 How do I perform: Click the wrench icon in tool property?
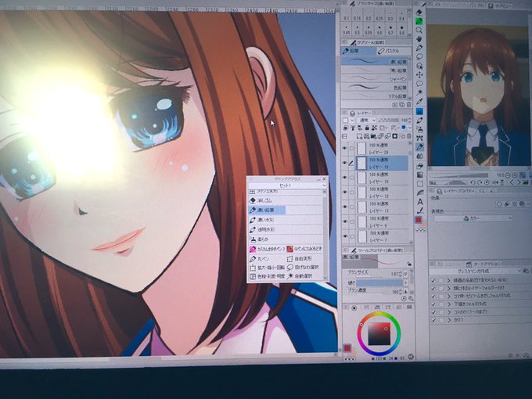411,299
